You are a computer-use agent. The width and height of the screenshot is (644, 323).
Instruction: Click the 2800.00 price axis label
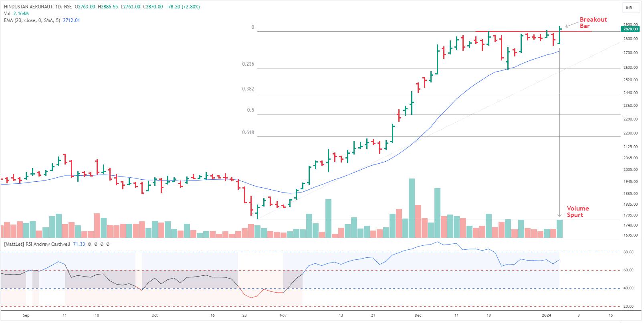630,39
